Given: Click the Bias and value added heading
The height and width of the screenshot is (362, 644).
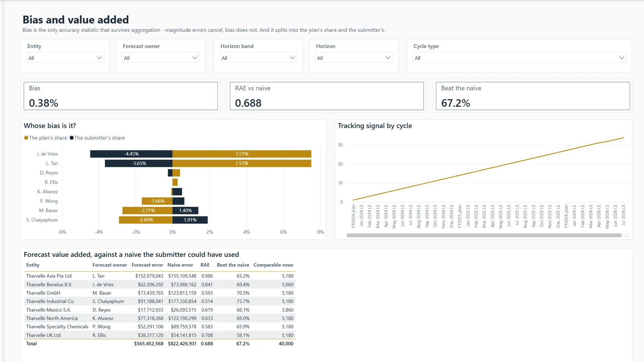Looking at the screenshot, I should pyautogui.click(x=76, y=20).
